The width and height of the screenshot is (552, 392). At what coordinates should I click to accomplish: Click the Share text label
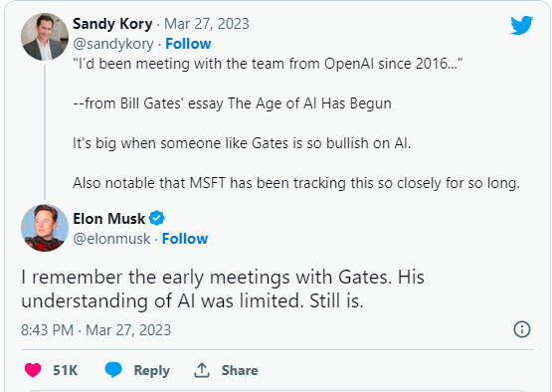pos(240,370)
